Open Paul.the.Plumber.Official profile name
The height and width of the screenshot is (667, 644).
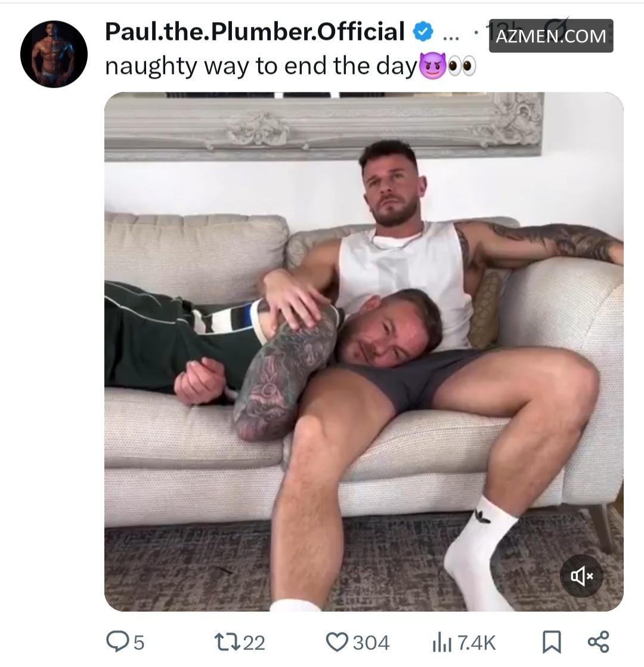pyautogui.click(x=255, y=32)
